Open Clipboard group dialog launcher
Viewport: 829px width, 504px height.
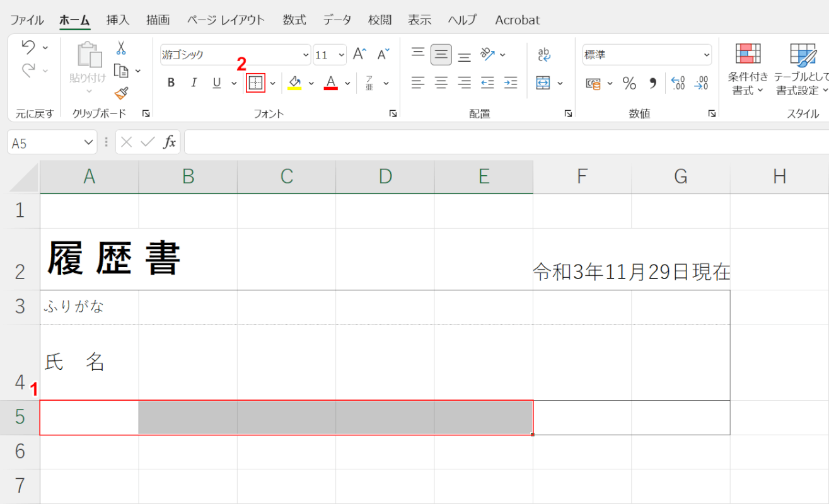click(x=146, y=113)
